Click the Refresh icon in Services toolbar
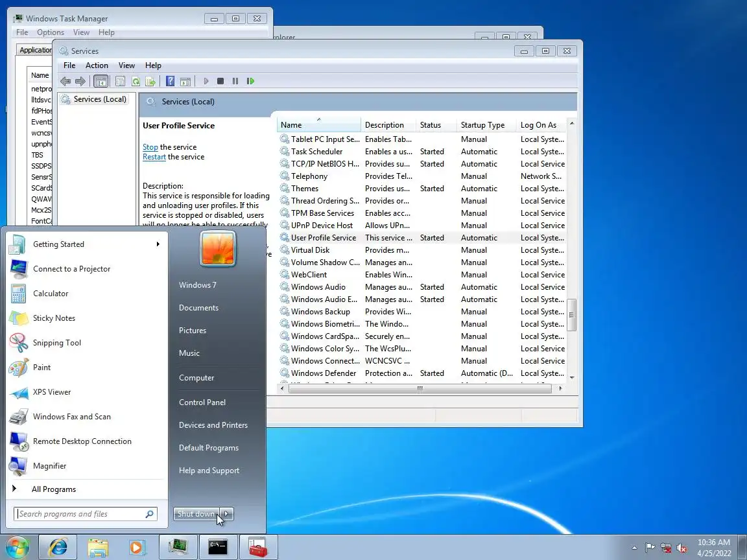This screenshot has height=560, width=747. coord(136,82)
